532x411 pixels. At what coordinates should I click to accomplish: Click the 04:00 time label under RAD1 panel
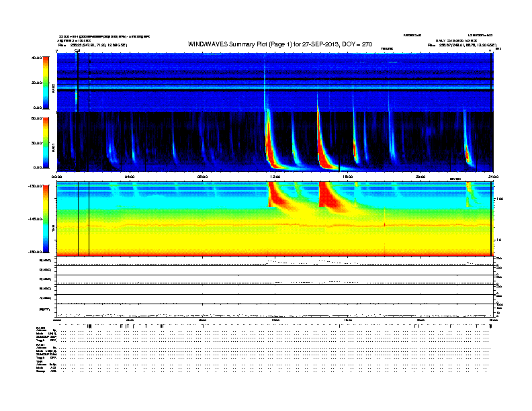[130, 177]
